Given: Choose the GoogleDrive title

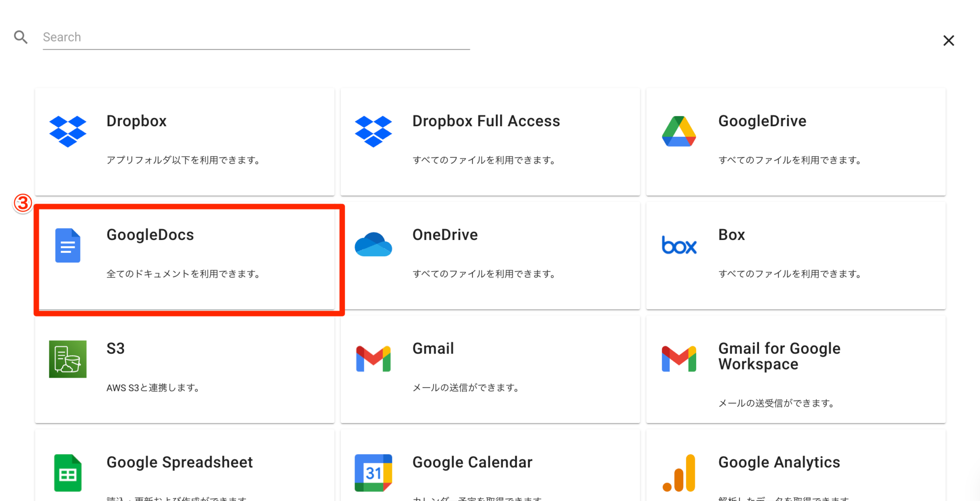Looking at the screenshot, I should (x=762, y=121).
